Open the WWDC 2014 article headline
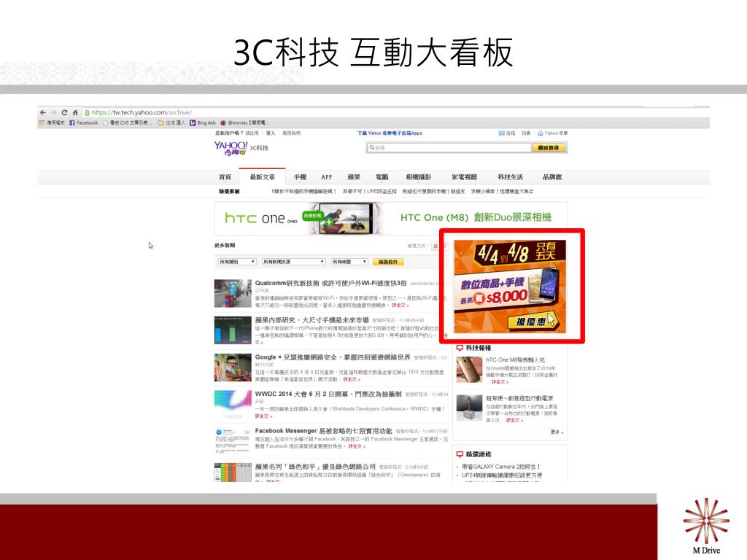Viewport: 747px width, 560px height. [x=328, y=394]
